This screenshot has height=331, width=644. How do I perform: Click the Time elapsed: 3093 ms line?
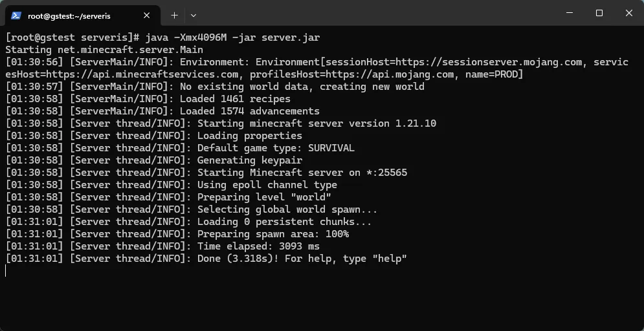pos(162,246)
